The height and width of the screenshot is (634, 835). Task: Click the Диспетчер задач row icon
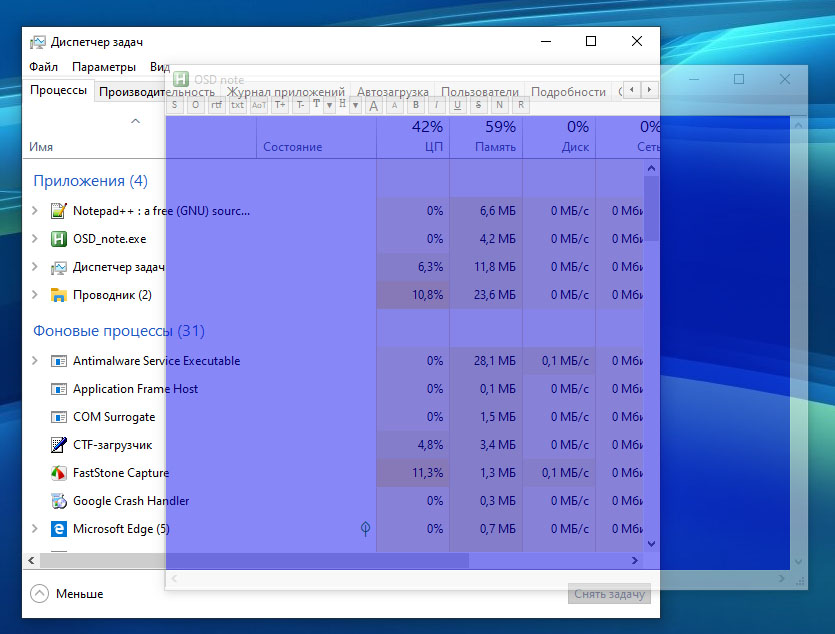[59, 267]
